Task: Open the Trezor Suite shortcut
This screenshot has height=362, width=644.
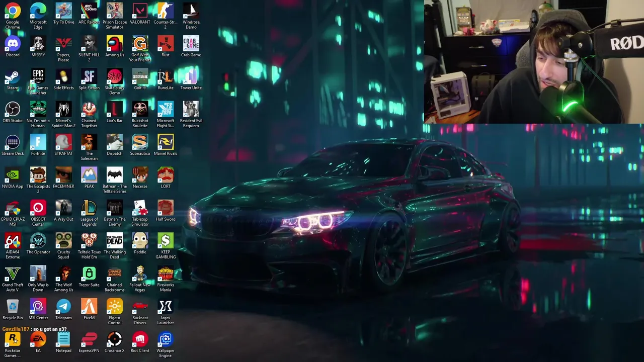Action: coord(89,274)
